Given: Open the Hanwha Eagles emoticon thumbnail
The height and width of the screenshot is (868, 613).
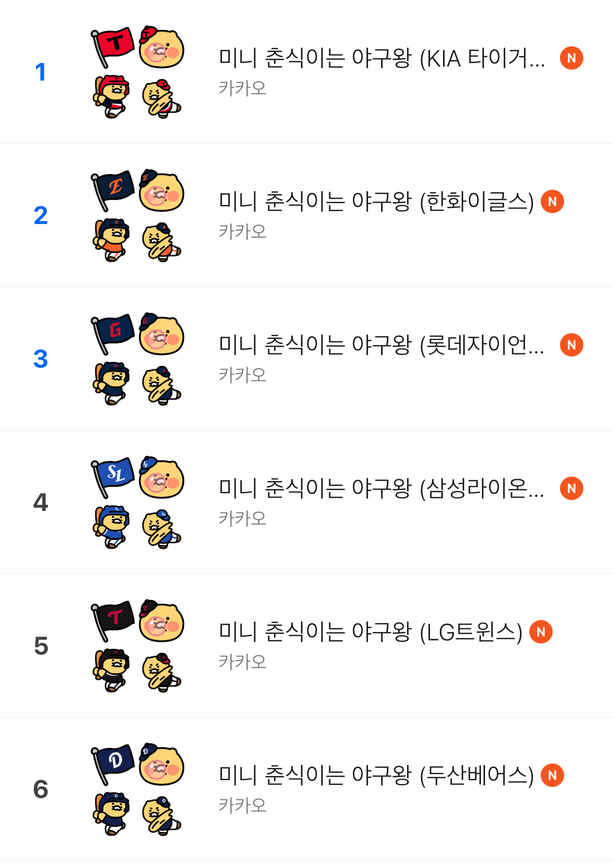Looking at the screenshot, I should (x=137, y=216).
